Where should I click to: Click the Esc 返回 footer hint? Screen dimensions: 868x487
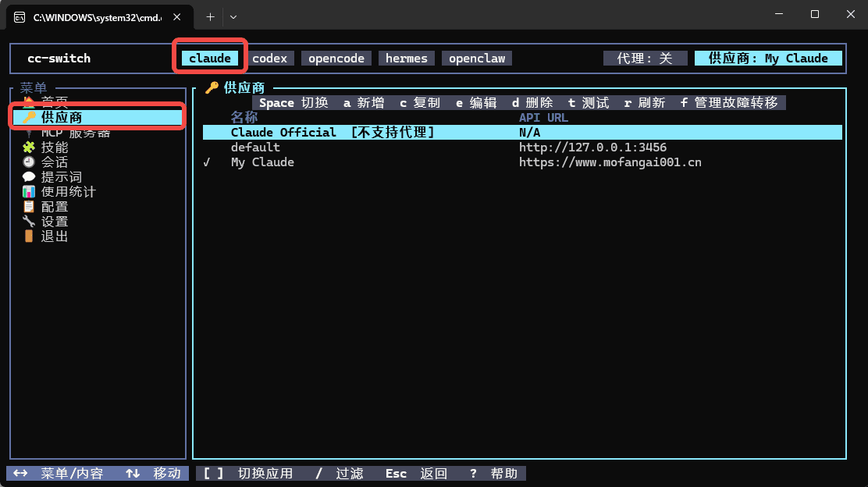[416, 473]
